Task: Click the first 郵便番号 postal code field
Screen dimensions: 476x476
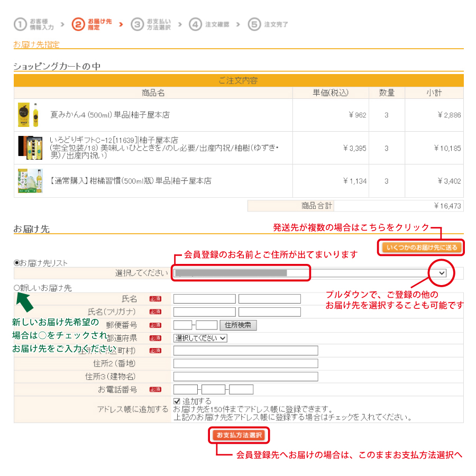Action: click(182, 325)
